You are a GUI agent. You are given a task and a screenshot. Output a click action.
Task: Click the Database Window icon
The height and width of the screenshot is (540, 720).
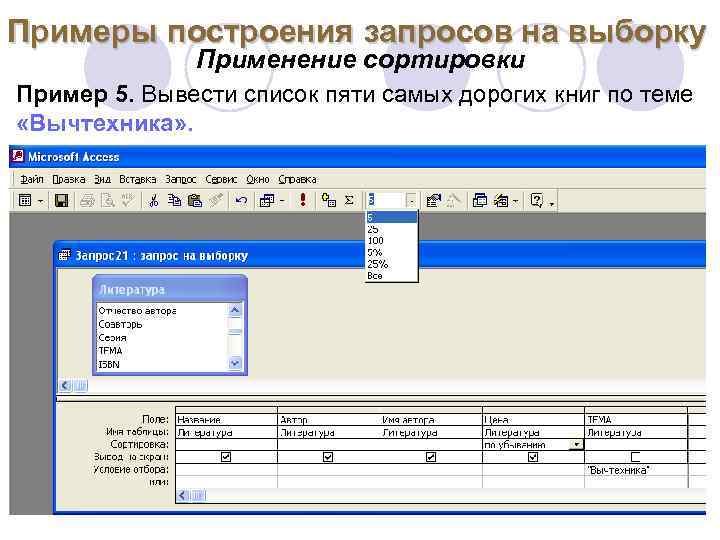coord(480,201)
